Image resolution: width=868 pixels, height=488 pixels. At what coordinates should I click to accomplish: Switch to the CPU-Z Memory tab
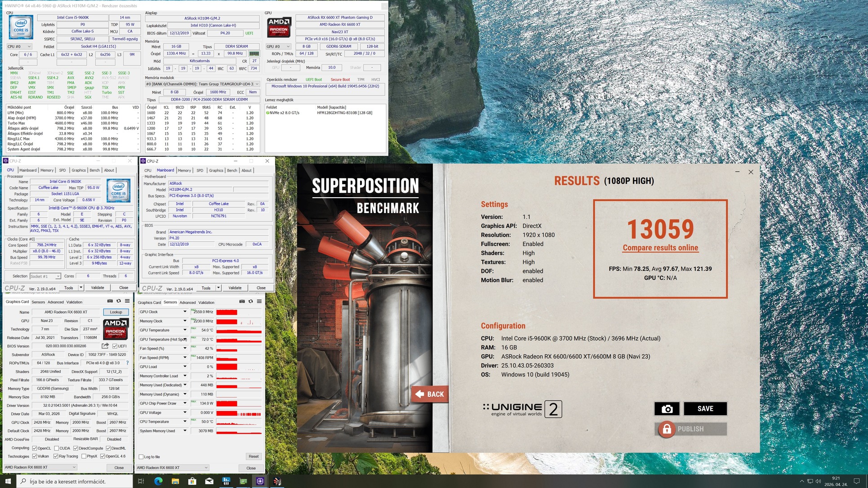(47, 170)
